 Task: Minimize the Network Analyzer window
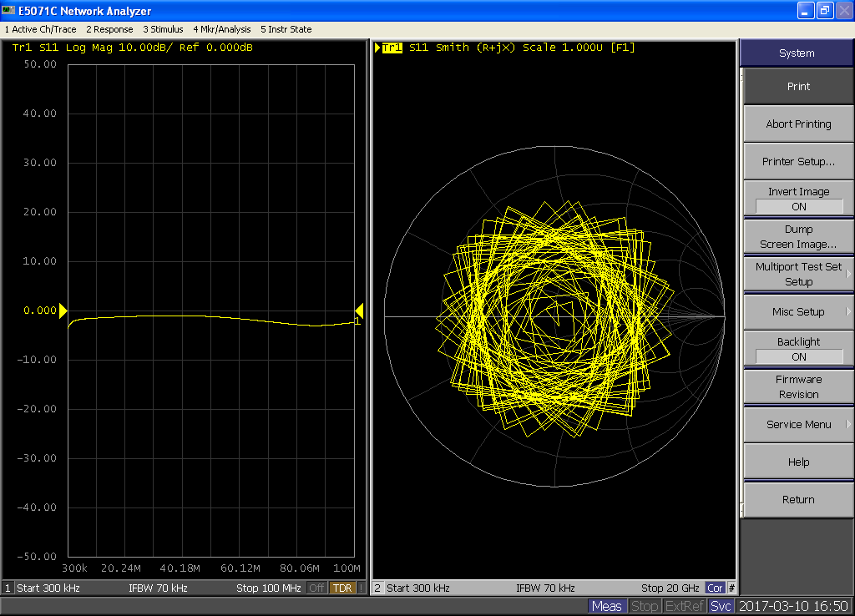(806, 10)
